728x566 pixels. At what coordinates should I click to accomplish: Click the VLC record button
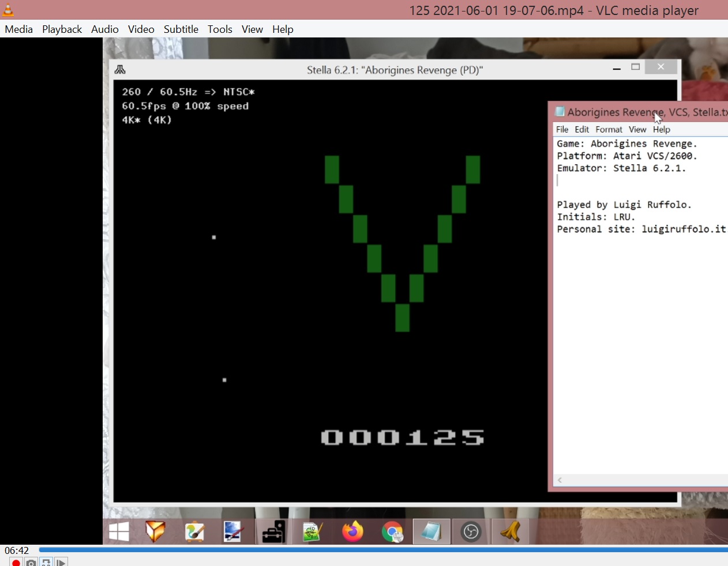coord(16,562)
